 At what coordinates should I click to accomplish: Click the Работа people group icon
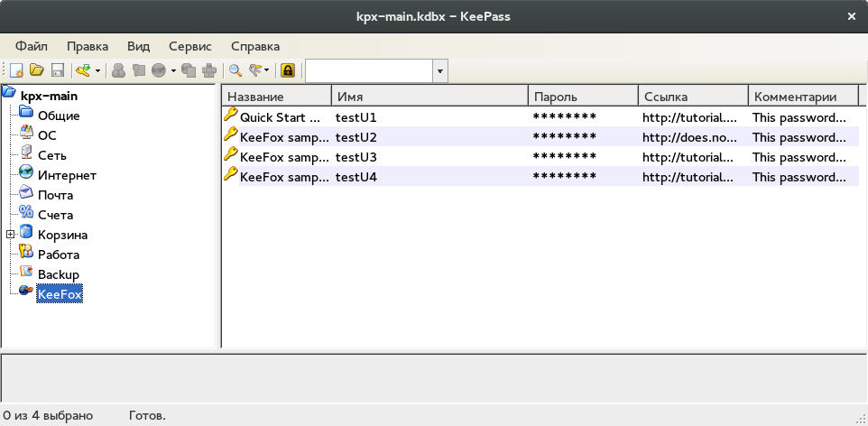(x=26, y=251)
